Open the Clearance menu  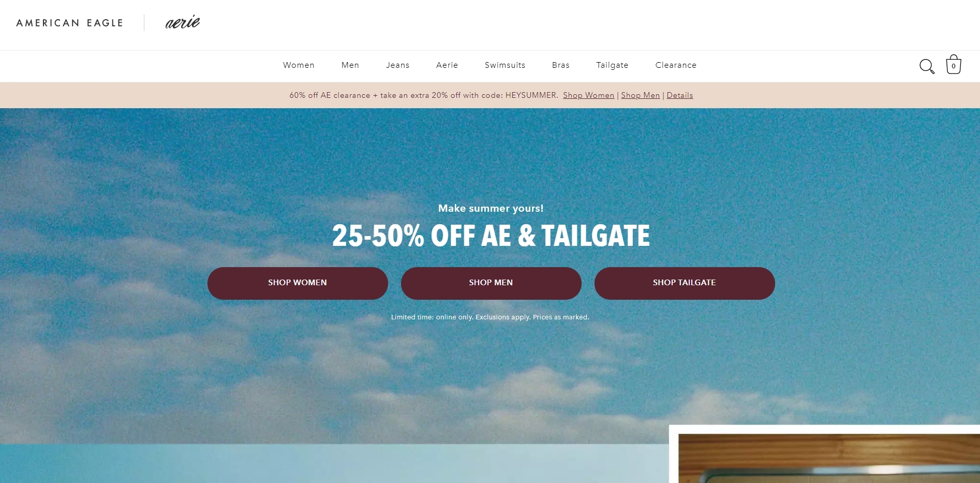click(676, 65)
